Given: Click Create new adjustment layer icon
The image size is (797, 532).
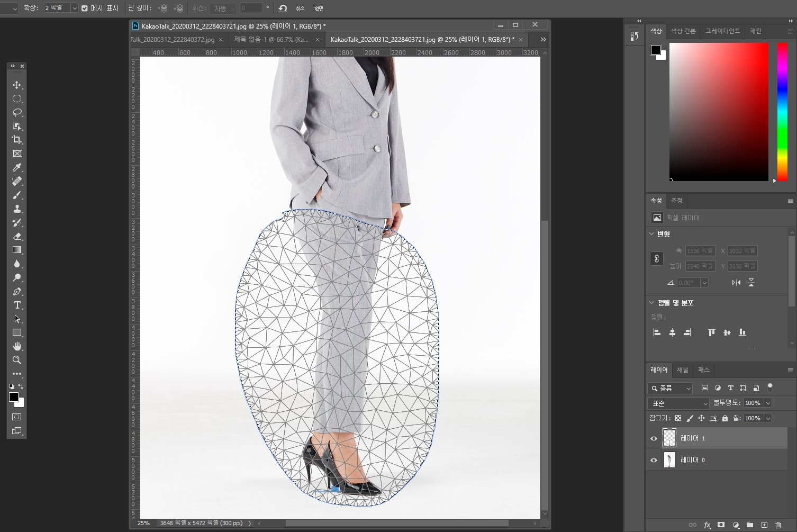Looking at the screenshot, I should coord(736,525).
